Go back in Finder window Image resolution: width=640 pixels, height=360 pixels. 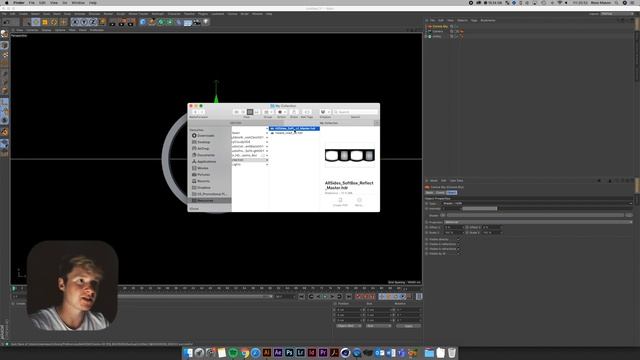coord(196,112)
